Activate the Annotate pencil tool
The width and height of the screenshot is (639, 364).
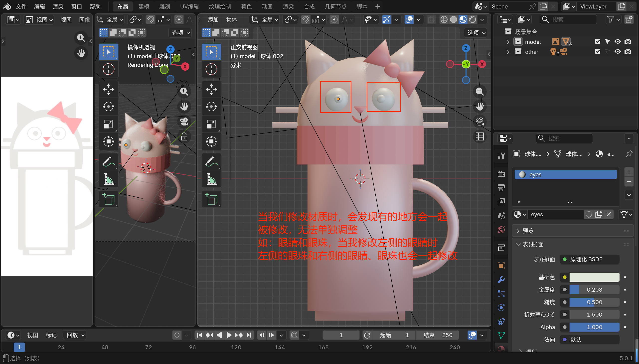tap(211, 162)
